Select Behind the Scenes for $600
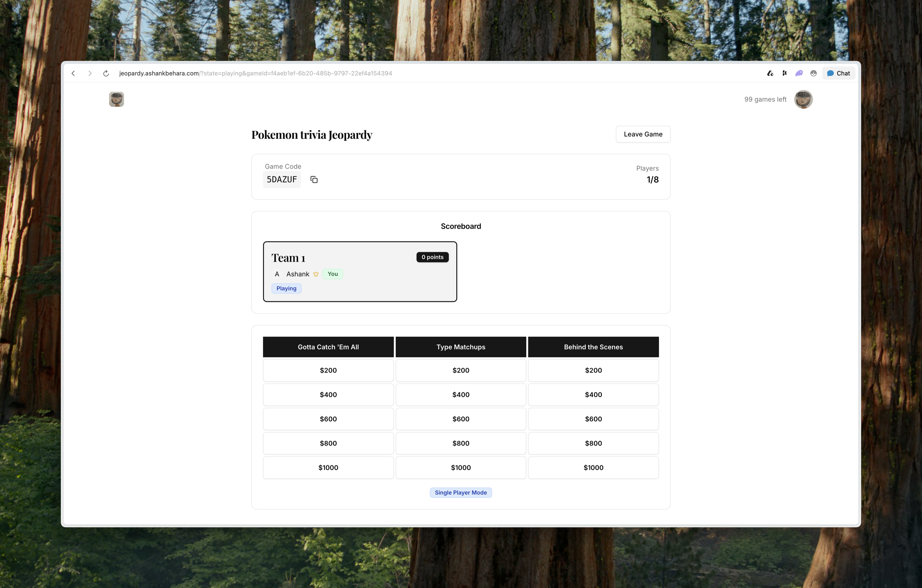Image resolution: width=922 pixels, height=588 pixels. (x=593, y=419)
